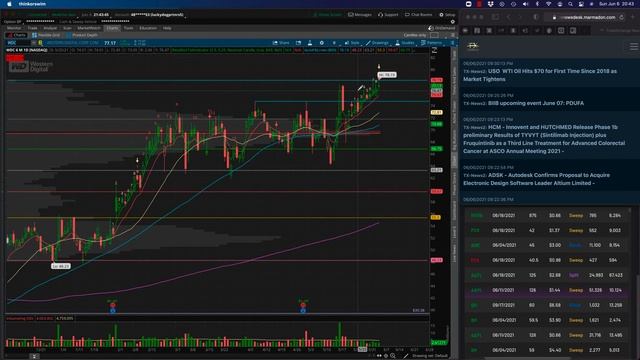Open the Style dropdown
The height and width of the screenshot is (360, 640).
coord(352,42)
